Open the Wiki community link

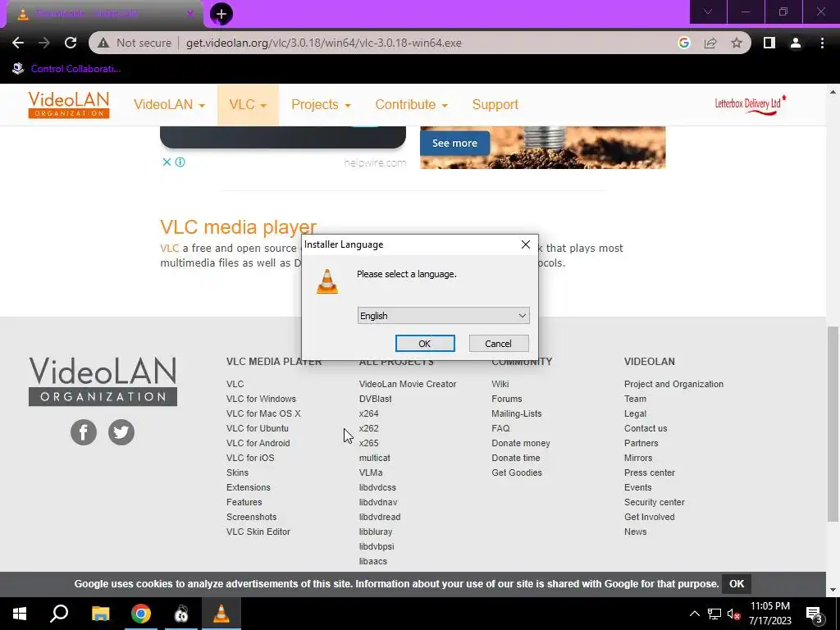[500, 384]
